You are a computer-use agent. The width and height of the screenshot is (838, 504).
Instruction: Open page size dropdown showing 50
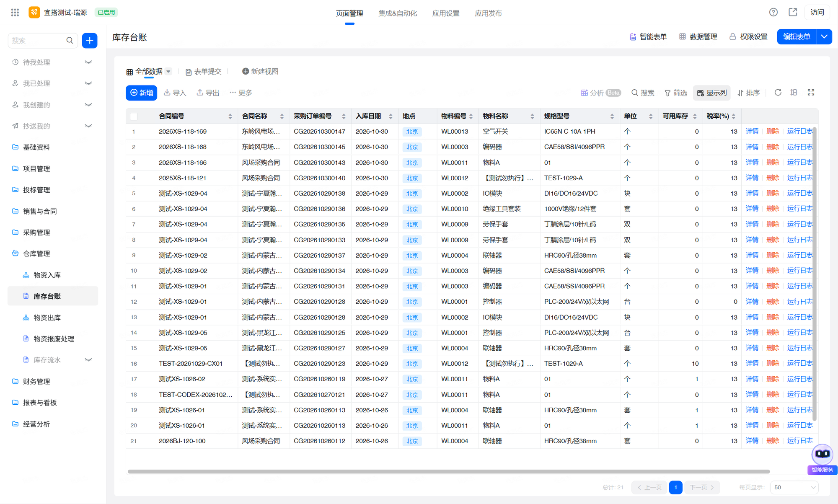[794, 487]
